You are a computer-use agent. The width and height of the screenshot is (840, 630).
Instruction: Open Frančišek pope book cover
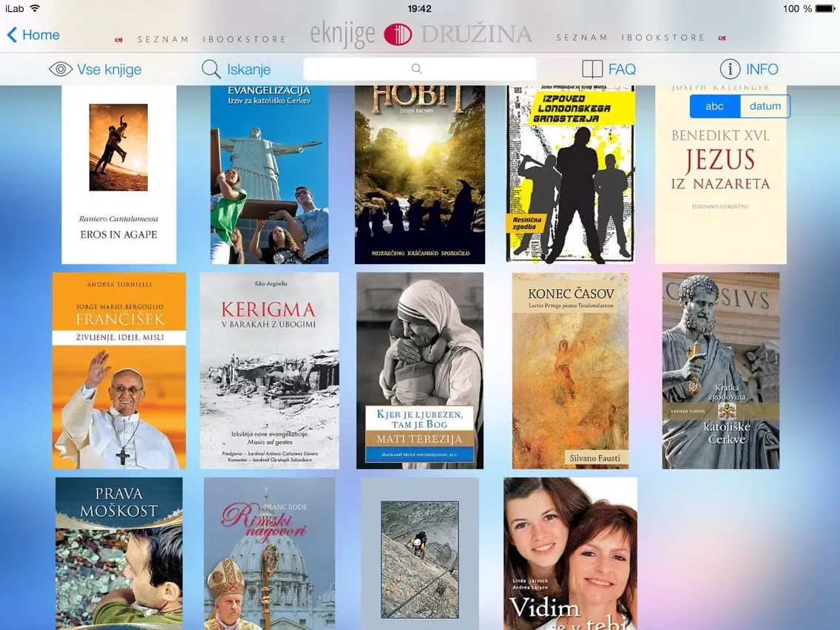(x=119, y=370)
